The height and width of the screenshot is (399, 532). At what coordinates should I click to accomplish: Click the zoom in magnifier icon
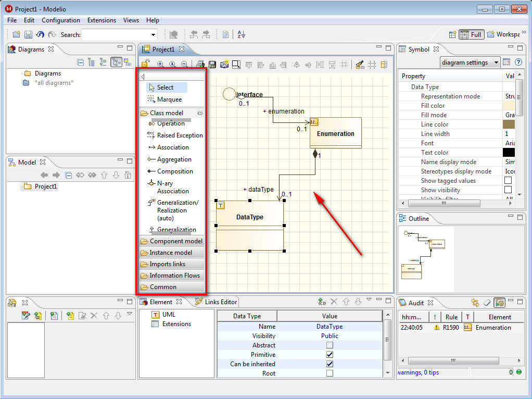pos(160,65)
